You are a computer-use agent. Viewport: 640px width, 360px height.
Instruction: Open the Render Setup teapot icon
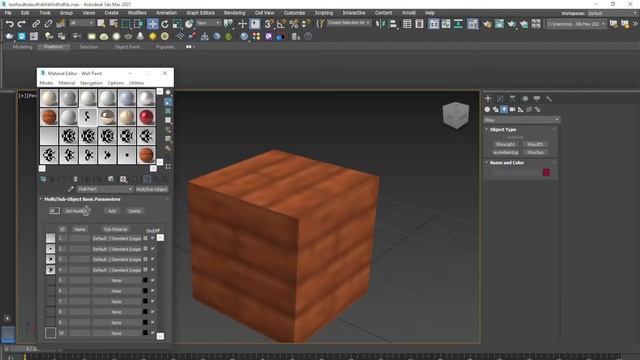pyautogui.click(x=487, y=24)
